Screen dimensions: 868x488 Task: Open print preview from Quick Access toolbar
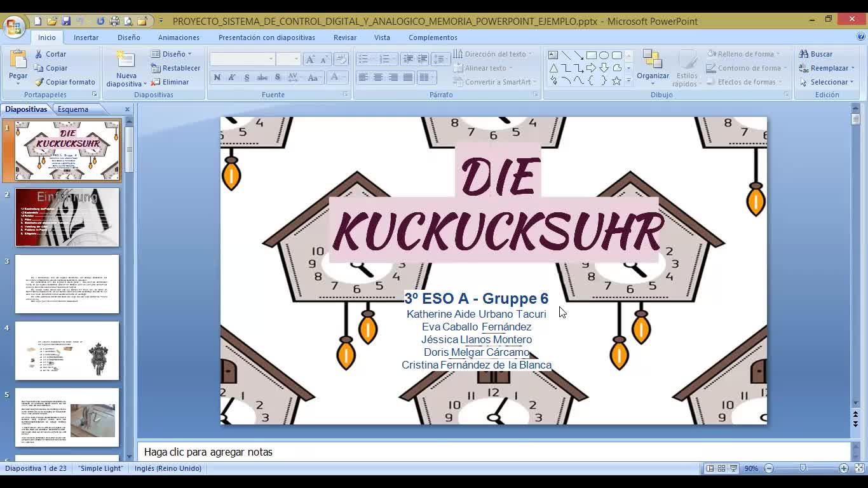point(128,21)
